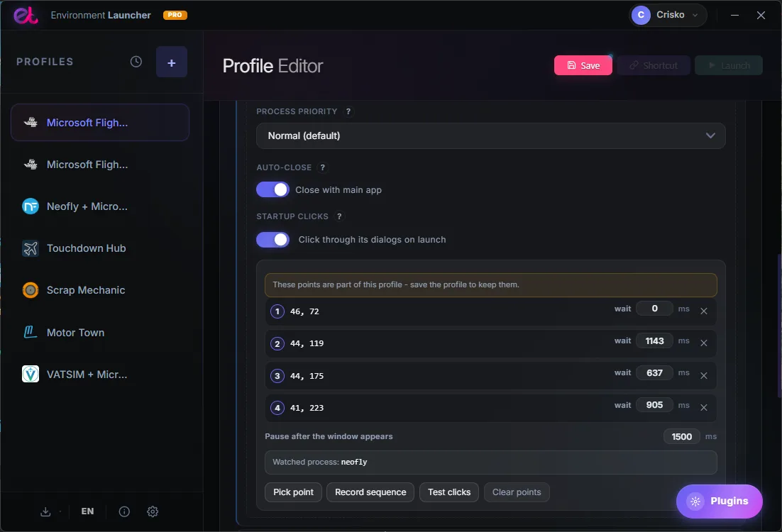This screenshot has height=532, width=782.
Task: Run Test clicks
Action: (x=449, y=492)
